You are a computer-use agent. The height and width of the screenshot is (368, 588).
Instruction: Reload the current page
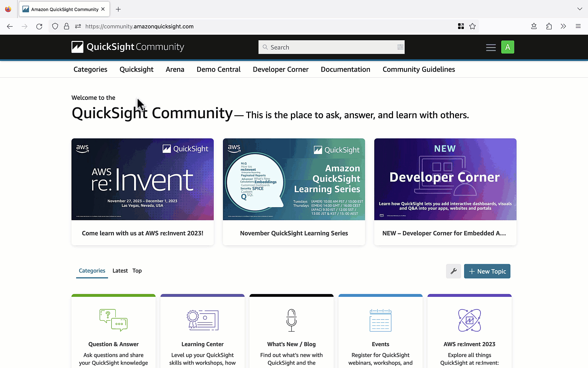click(39, 26)
